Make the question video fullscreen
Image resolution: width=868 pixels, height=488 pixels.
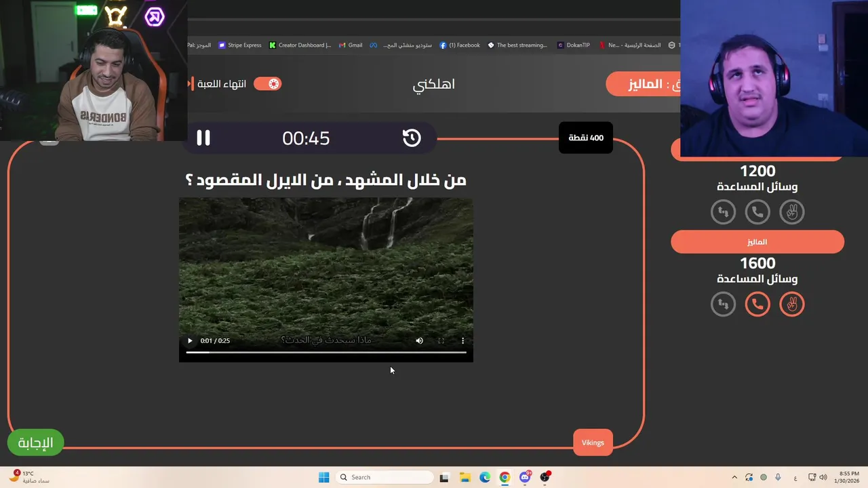click(441, 341)
